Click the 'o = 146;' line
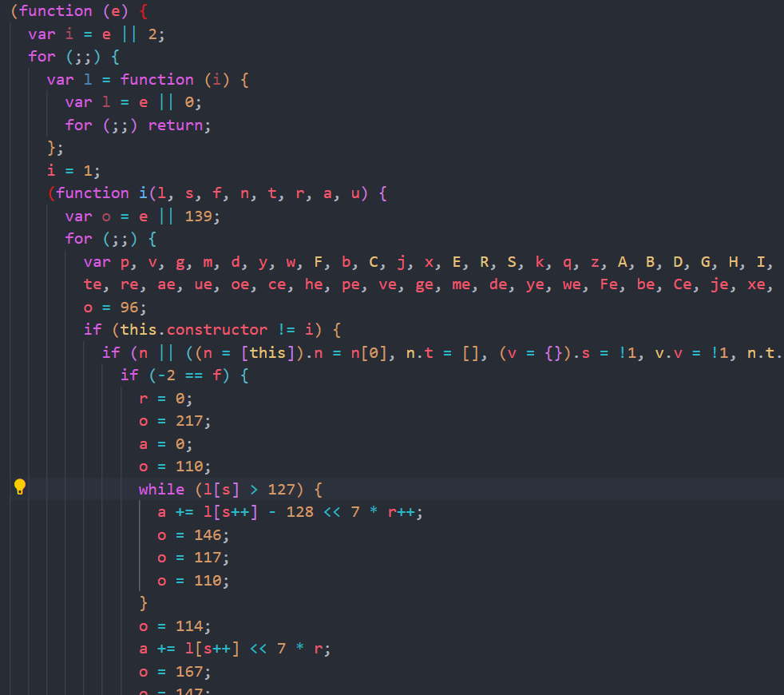784x695 pixels. (x=193, y=535)
